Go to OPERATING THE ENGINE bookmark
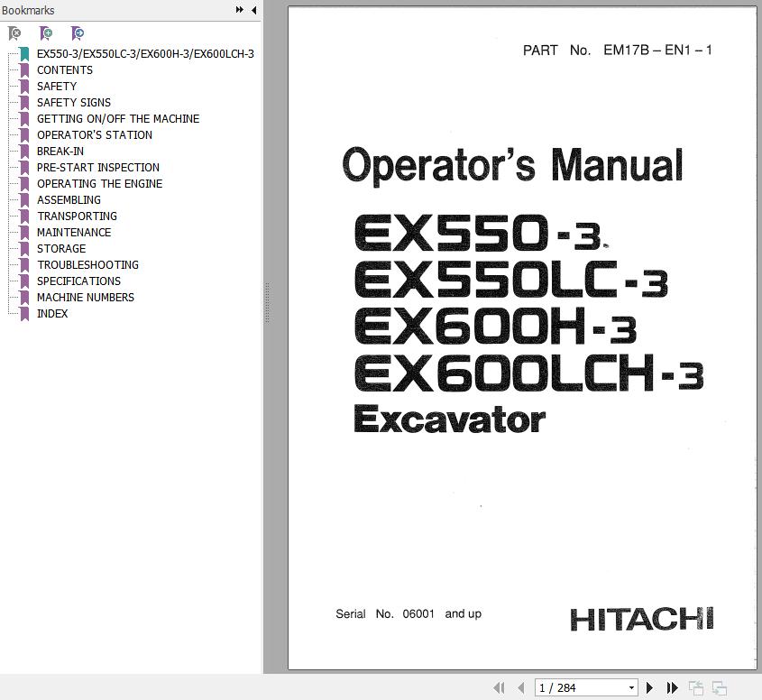 pyautogui.click(x=99, y=183)
